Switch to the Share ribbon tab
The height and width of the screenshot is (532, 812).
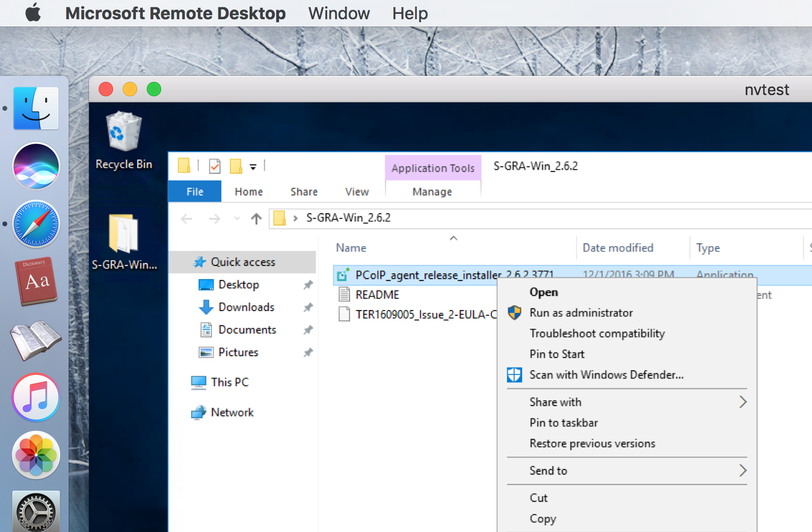[304, 191]
